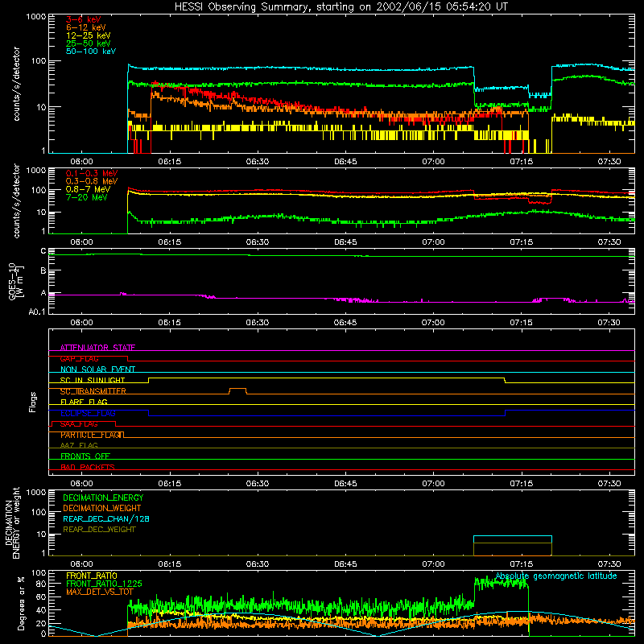
Task: Click the 07:15 tick under the Flags panel
Action: [x=521, y=484]
